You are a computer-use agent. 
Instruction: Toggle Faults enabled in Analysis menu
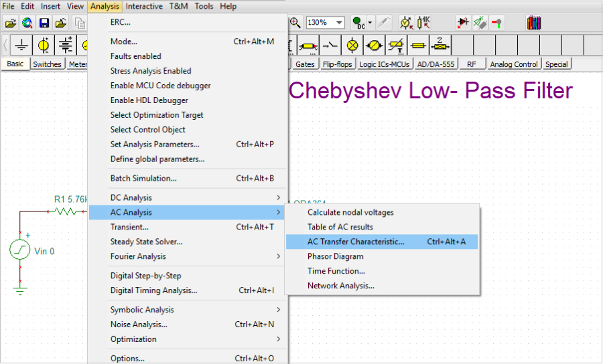136,56
